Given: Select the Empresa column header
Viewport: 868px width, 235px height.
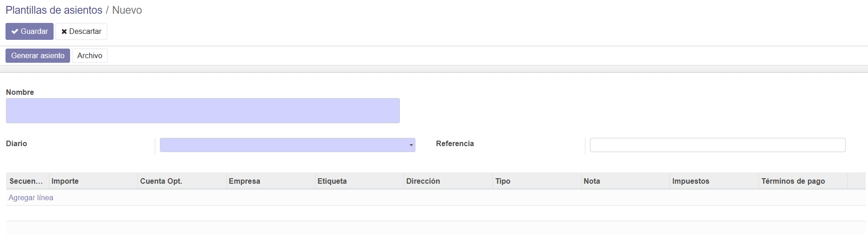Looking at the screenshot, I should pyautogui.click(x=245, y=181).
